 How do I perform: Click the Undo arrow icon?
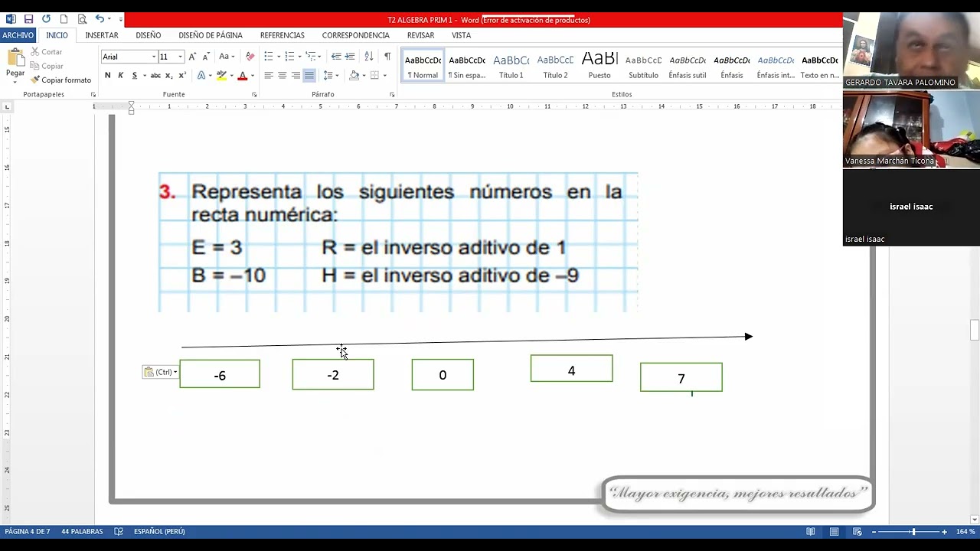[100, 19]
